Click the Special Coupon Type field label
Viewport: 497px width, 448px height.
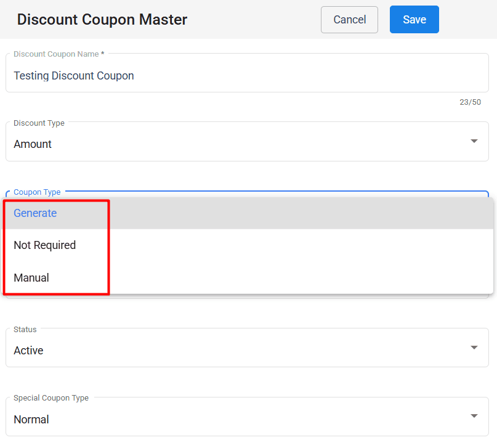coord(51,398)
